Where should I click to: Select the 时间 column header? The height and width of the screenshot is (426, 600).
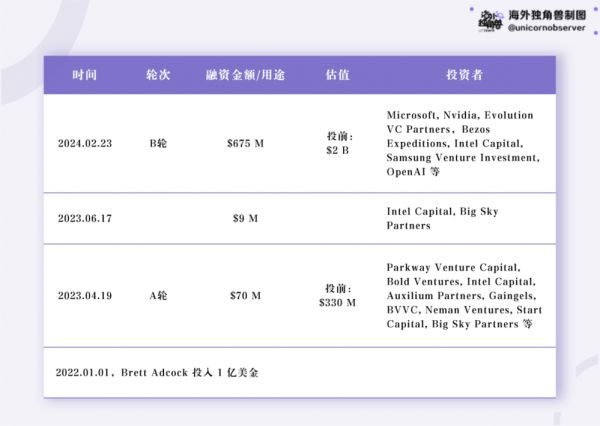tap(85, 76)
